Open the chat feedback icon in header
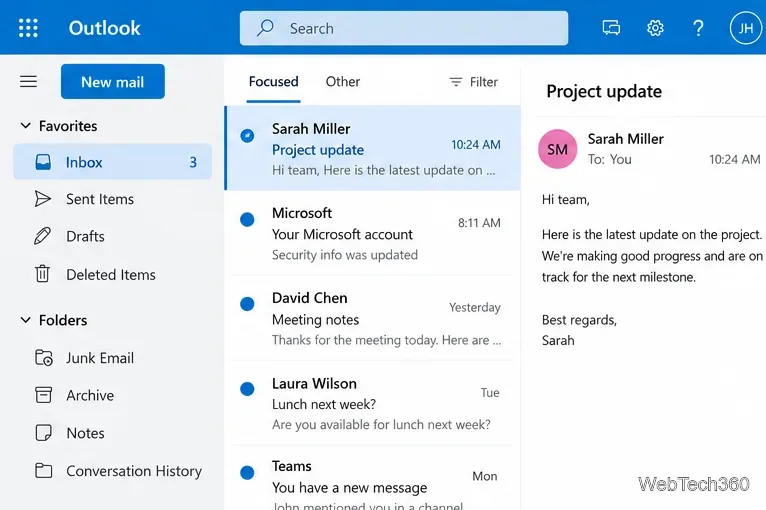Screen dimensions: 766x510 611,28
